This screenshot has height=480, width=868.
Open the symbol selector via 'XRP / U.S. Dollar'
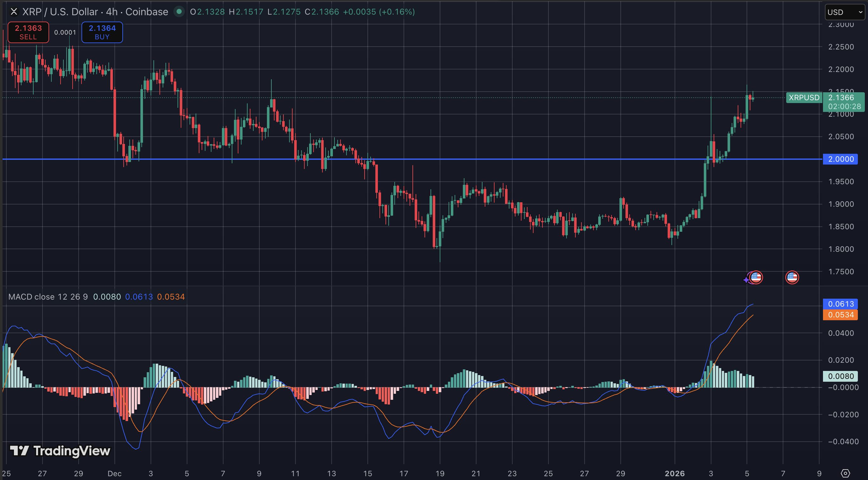(59, 11)
